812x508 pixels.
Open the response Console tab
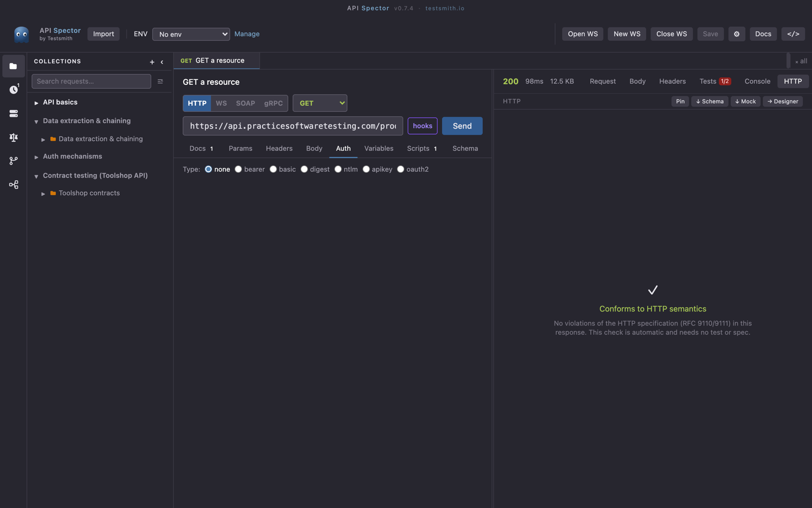pos(757,81)
